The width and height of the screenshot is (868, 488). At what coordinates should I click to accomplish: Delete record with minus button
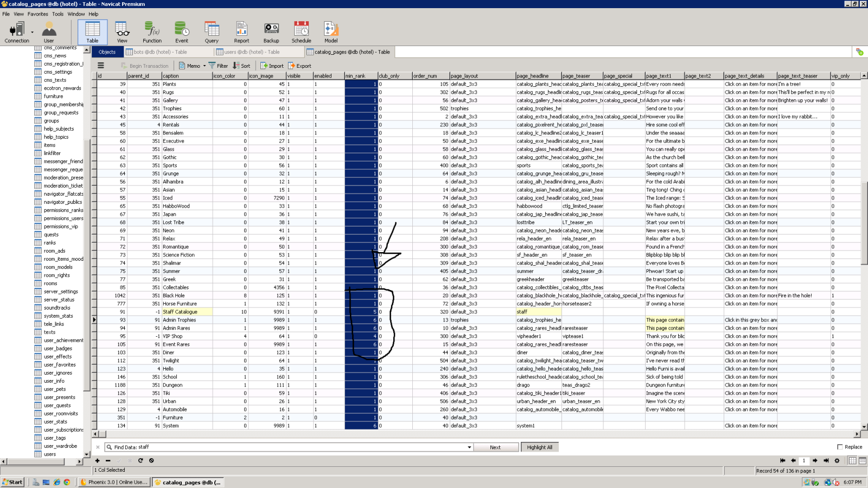click(108, 460)
